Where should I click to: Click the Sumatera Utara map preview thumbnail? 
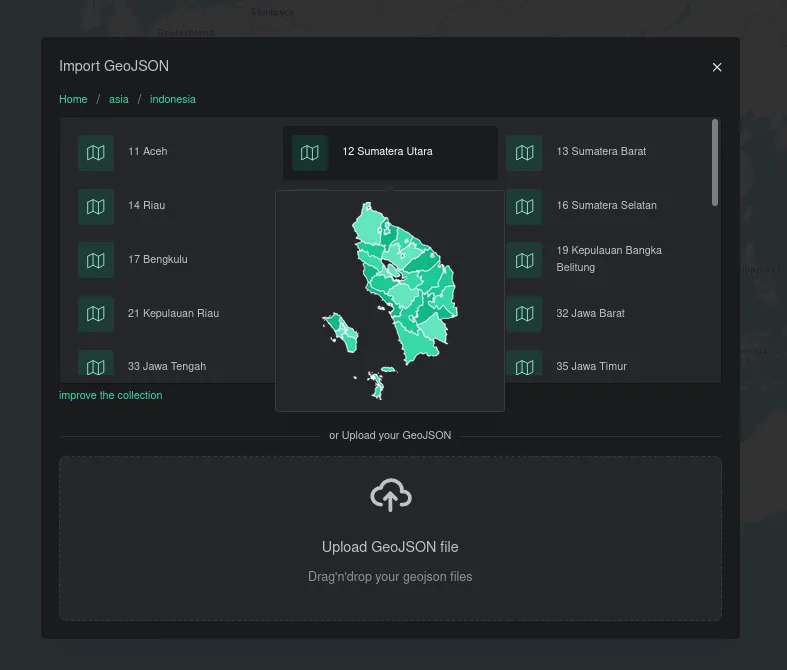pyautogui.click(x=390, y=300)
